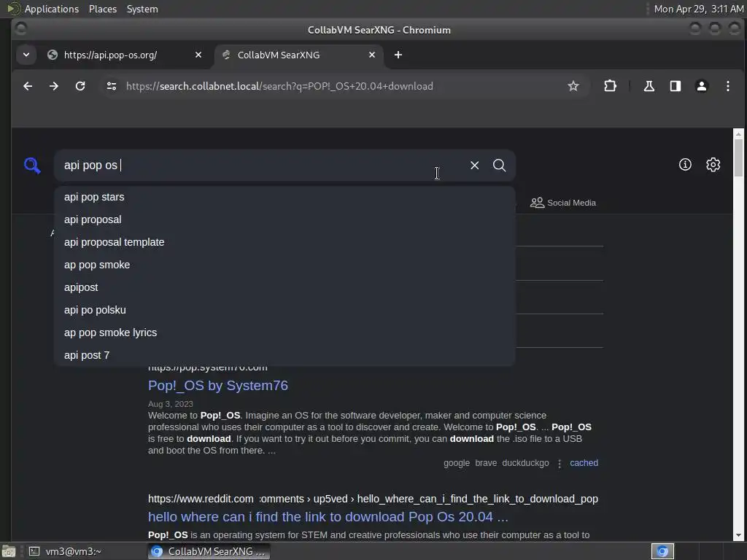Viewport: 747px width, 560px height.
Task: Open result options dots beside cached
Action: 560,463
